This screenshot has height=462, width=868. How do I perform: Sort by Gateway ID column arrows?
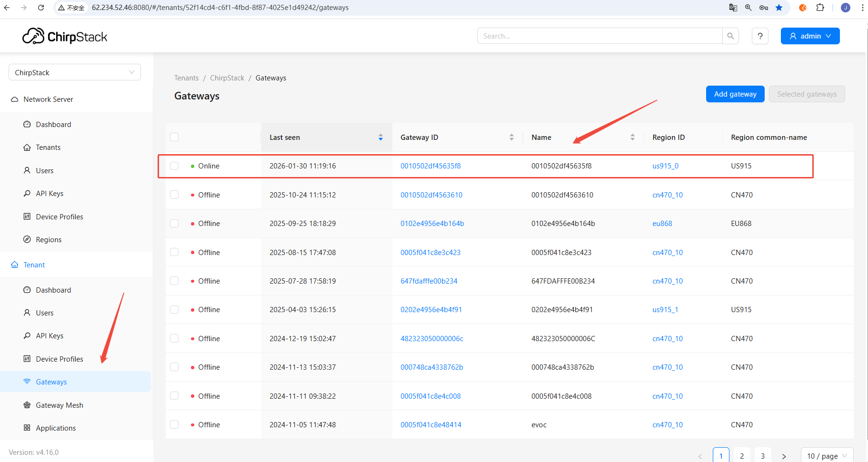point(511,138)
